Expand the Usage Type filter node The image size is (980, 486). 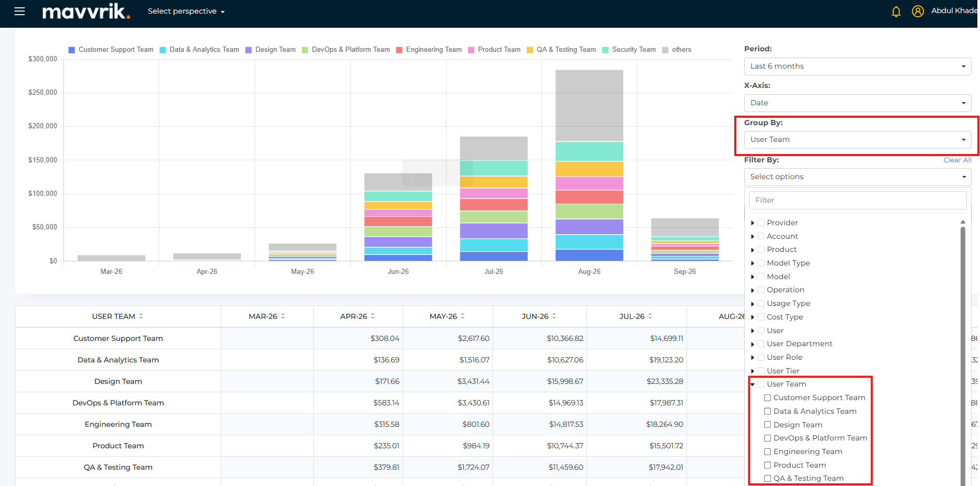click(753, 304)
